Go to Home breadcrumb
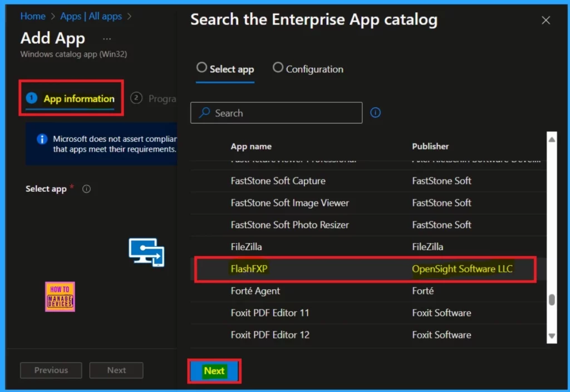 tap(33, 16)
